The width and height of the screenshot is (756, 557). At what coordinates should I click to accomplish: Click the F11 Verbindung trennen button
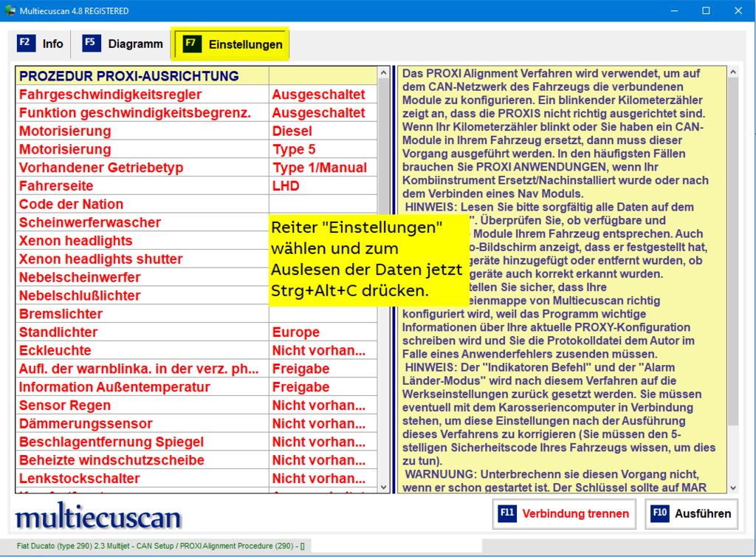(563, 513)
